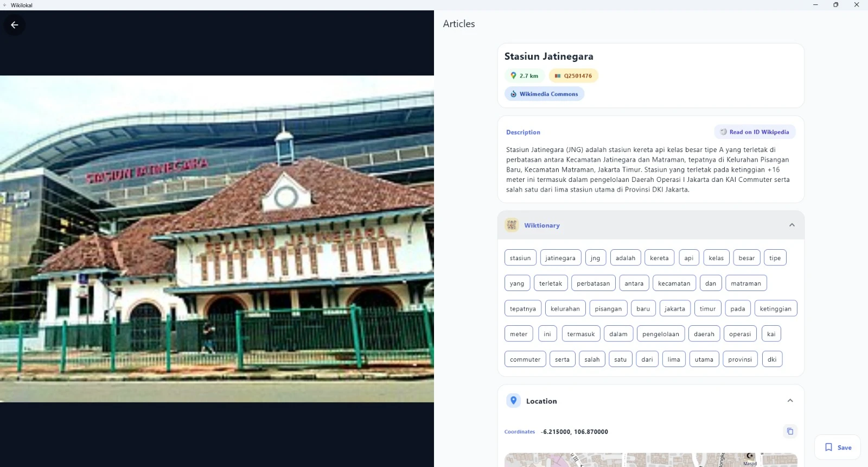Look up the word 'utama'

click(x=704, y=359)
